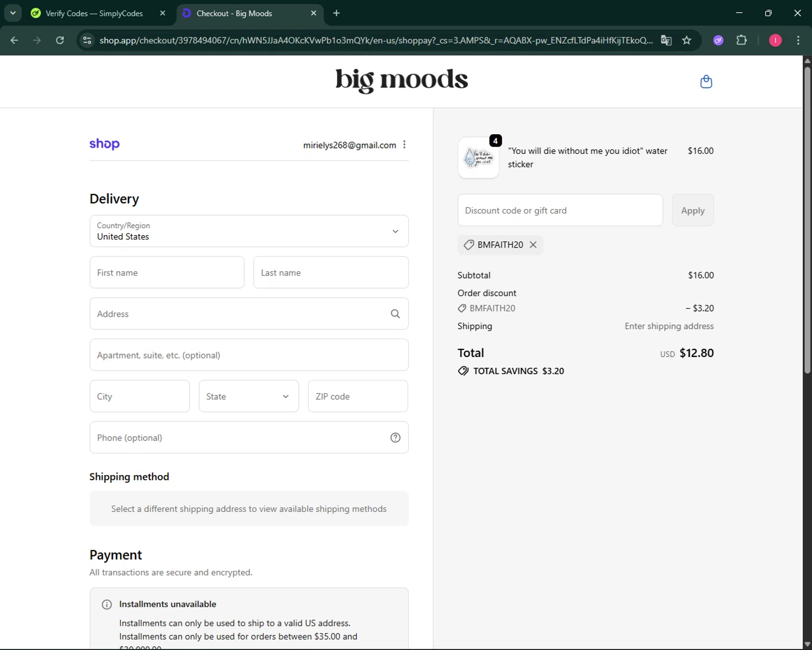The image size is (812, 650).
Task: Click the phone field help question icon
Action: tap(395, 438)
